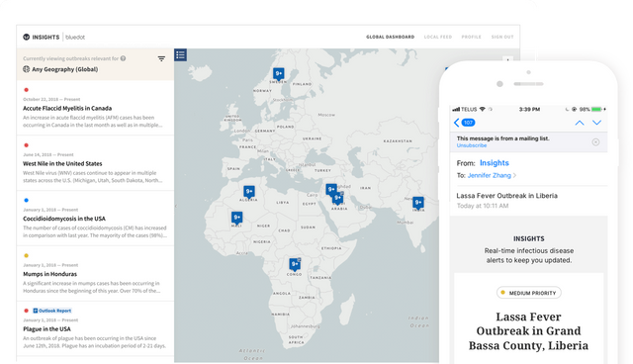
Task: Open 'Coccidioidomycosis in the USA' outbreak
Action: coord(64,219)
